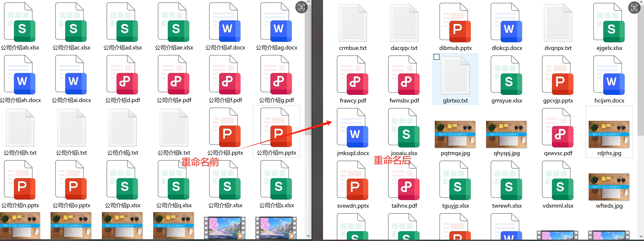Select the 公司介绍q.xlsx spreadsheet icon

174,180
